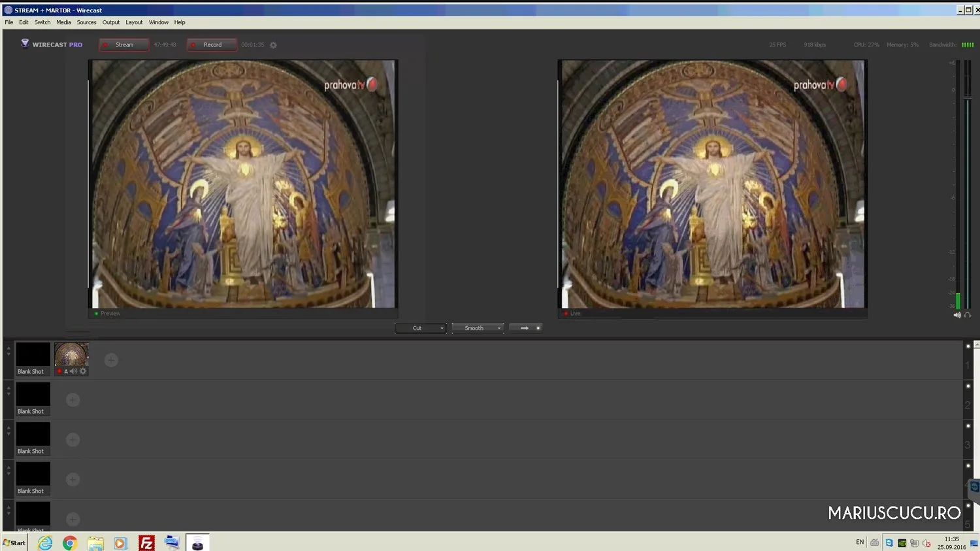Click the network tray icon

pos(914,543)
